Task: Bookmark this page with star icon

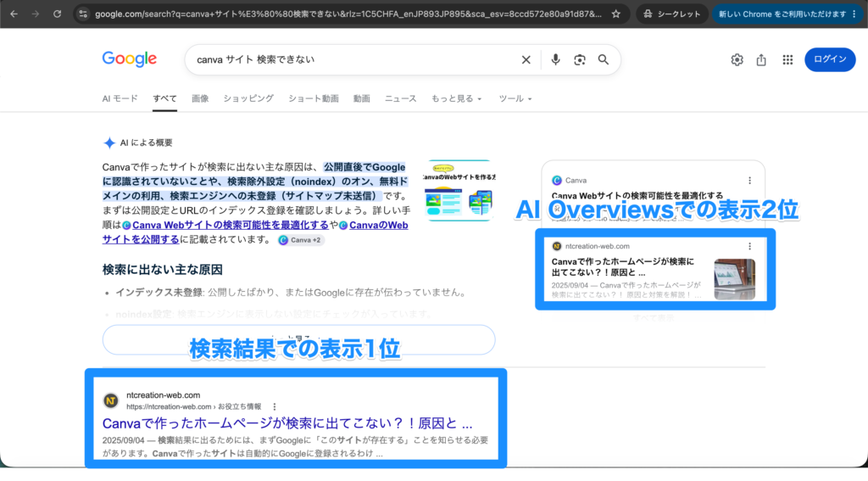Action: [616, 14]
